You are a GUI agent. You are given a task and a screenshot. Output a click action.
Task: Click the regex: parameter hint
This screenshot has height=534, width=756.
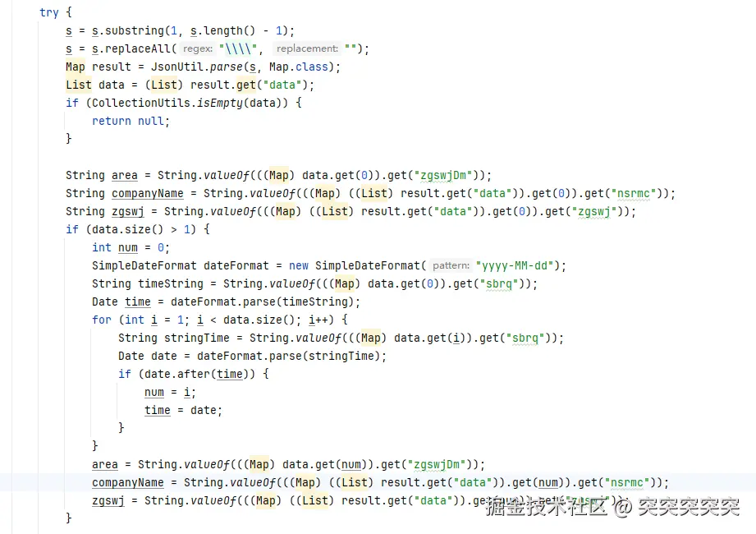click(197, 49)
